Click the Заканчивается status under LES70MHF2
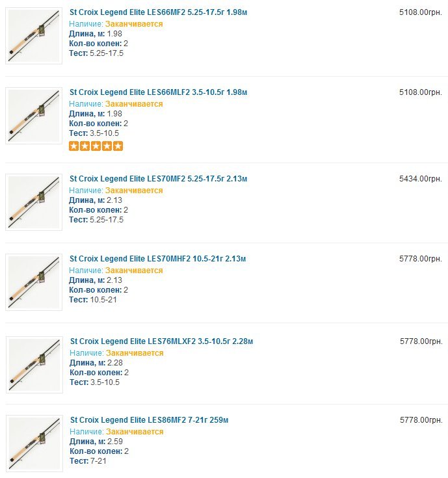The height and width of the screenshot is (478, 448). (134, 270)
